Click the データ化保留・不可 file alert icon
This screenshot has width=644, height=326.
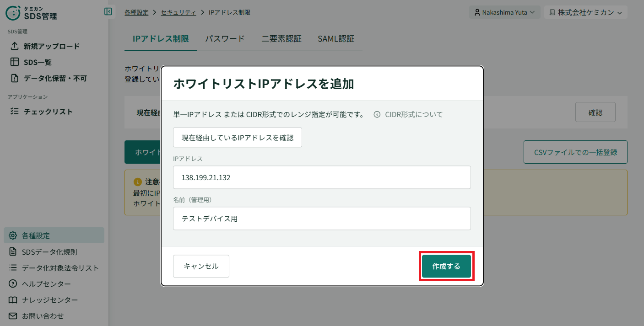pyautogui.click(x=15, y=78)
